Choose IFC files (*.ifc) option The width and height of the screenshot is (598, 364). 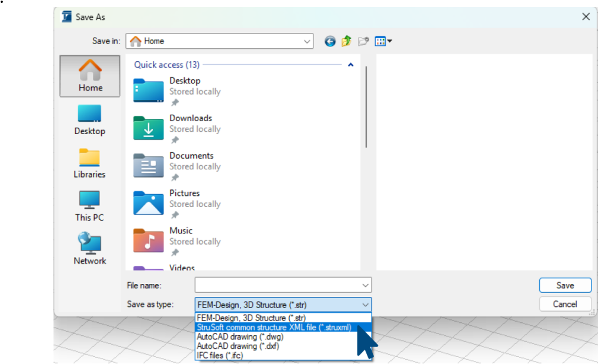pyautogui.click(x=283, y=355)
